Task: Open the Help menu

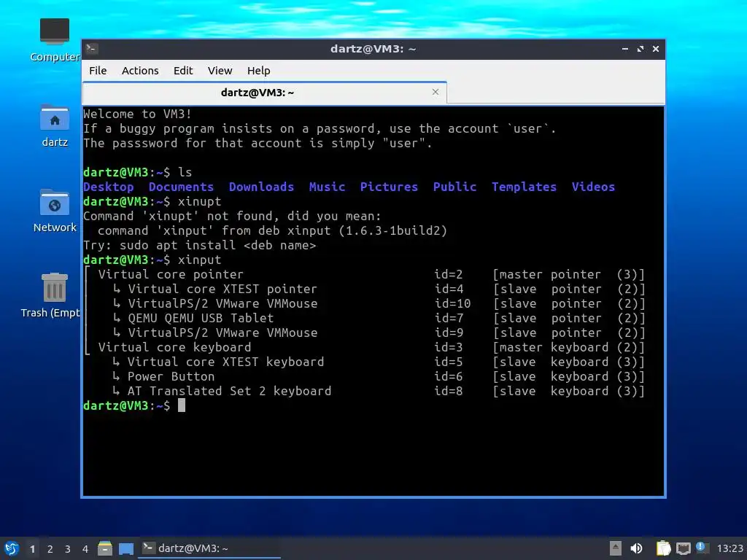Action: pyautogui.click(x=259, y=71)
